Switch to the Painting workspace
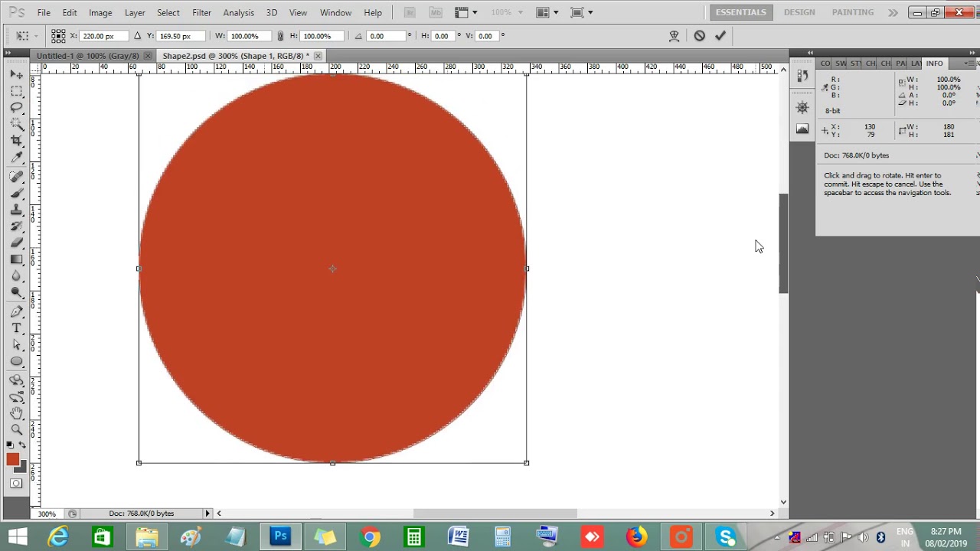980x551 pixels. pos(853,12)
